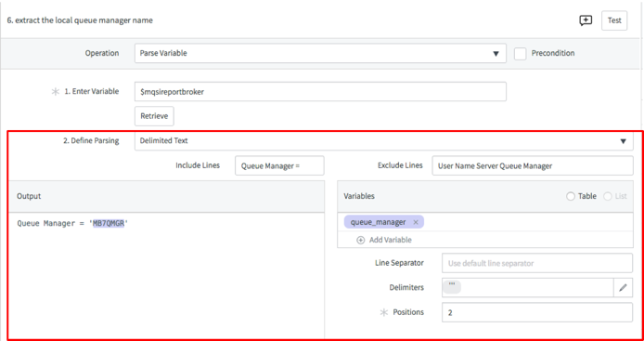
Task: Click the Add Variable link
Action: click(390, 240)
